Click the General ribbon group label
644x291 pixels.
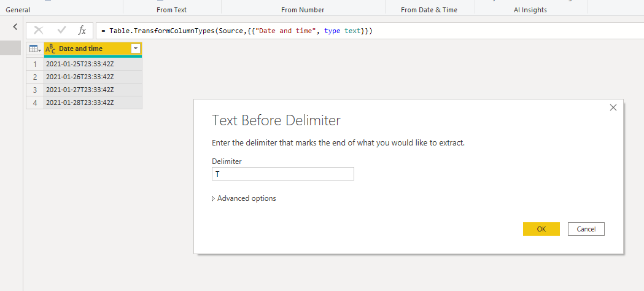[18, 10]
